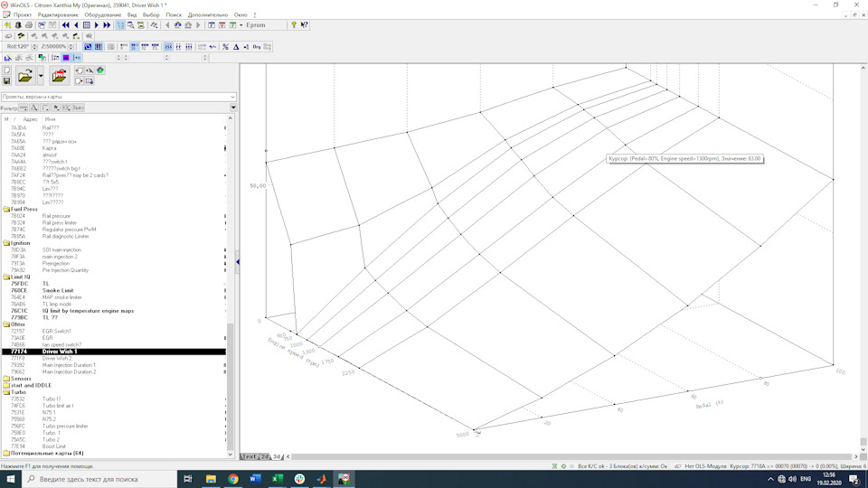Jump to last map with double-right arrows
Viewport: 868px width, 488px height.
tap(107, 25)
